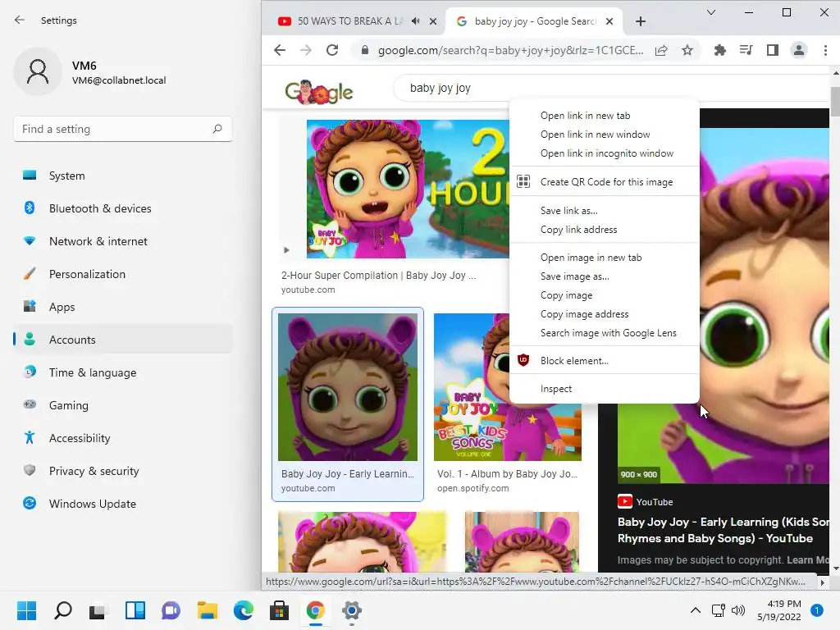840x630 pixels.
Task: Click Chrome back arrow
Action: coord(280,50)
